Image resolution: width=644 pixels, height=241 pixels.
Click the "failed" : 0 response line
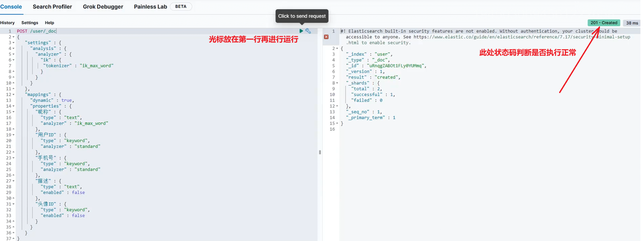point(367,100)
